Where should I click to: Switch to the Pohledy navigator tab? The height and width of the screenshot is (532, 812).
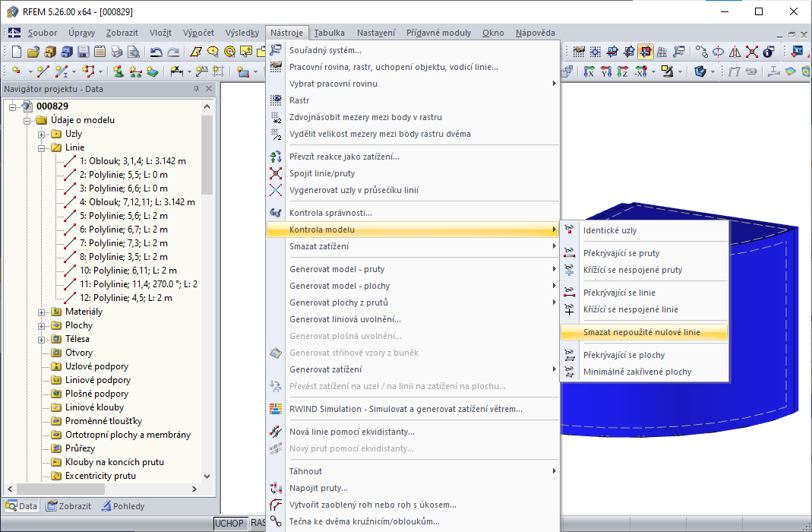click(123, 506)
